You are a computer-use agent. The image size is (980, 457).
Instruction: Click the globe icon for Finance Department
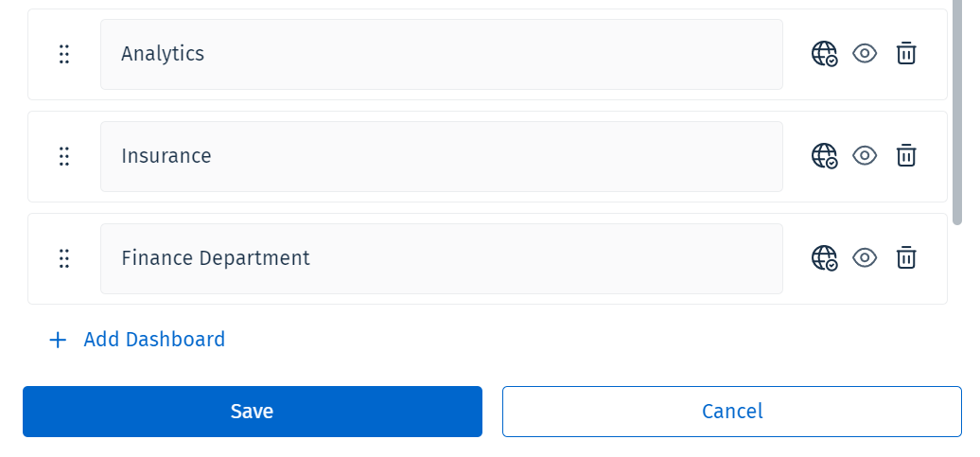pos(824,258)
